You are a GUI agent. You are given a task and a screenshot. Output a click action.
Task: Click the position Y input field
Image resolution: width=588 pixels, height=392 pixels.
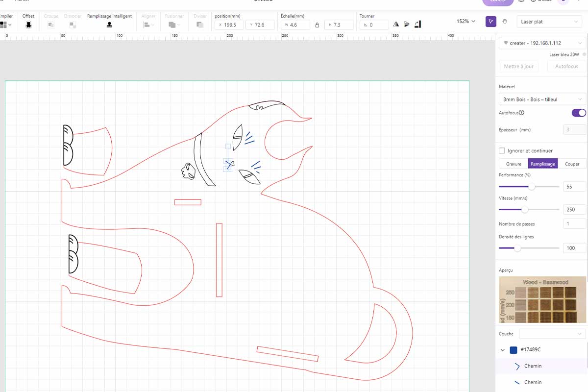pyautogui.click(x=261, y=24)
